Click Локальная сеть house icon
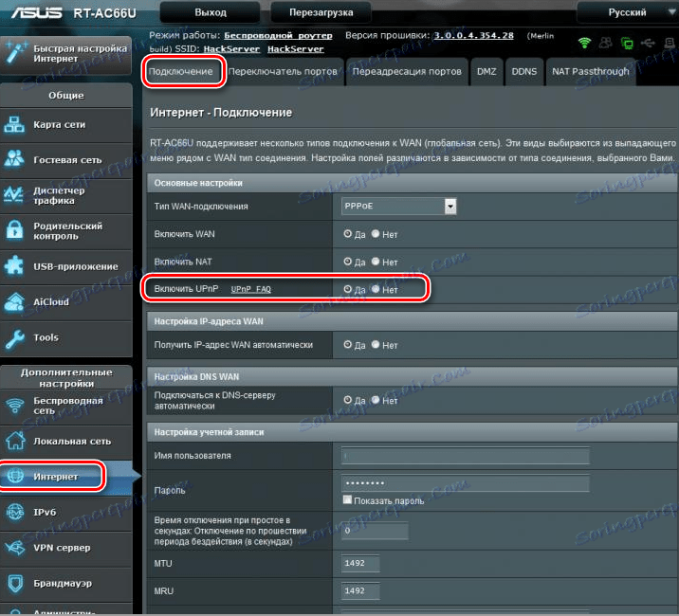679x616 pixels. 15,441
